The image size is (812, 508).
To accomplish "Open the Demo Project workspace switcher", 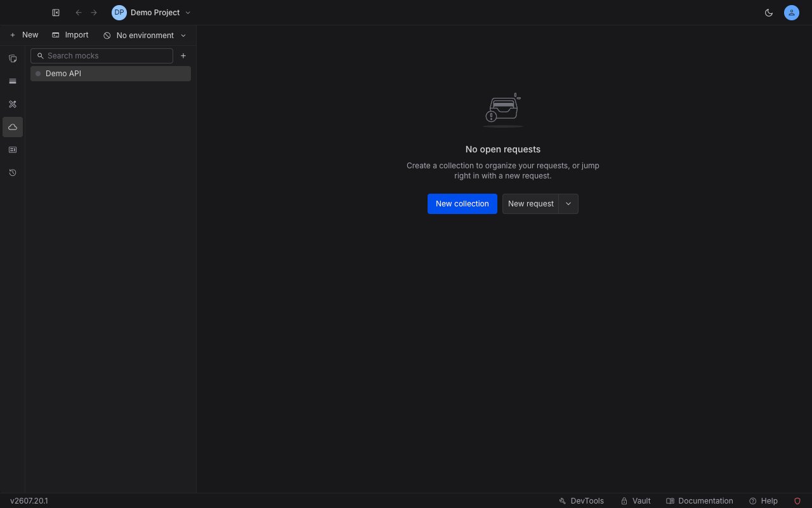I will pyautogui.click(x=152, y=13).
